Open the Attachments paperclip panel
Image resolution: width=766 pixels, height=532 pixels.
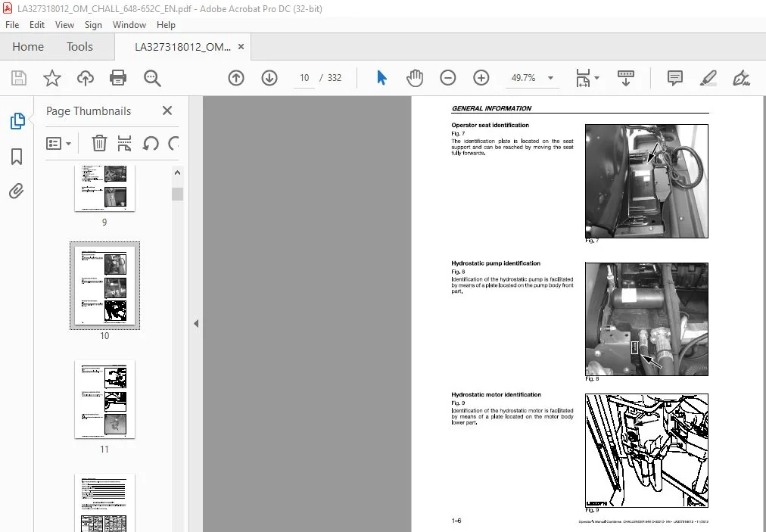(17, 191)
